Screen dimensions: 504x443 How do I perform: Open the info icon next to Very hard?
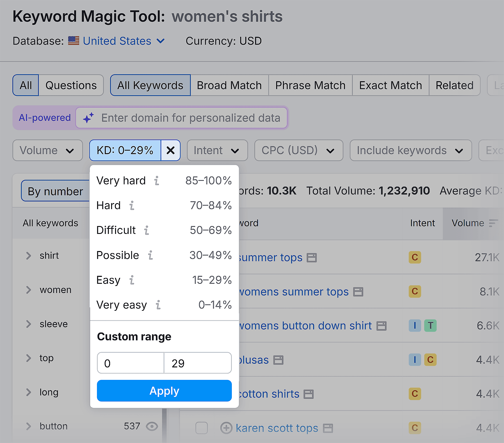(157, 180)
